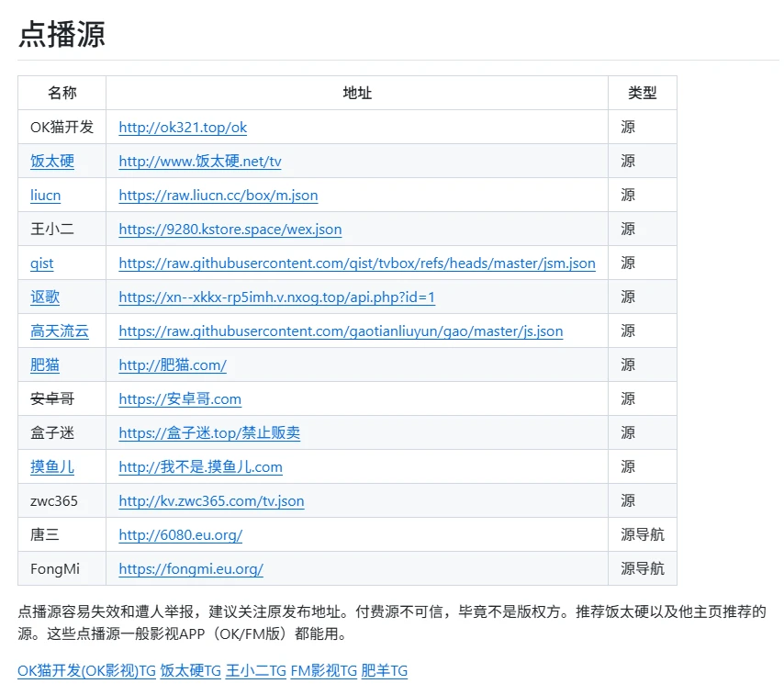784x695 pixels.
Task: Open the OK猫开发(OK影视)TG link
Action: click(x=86, y=671)
